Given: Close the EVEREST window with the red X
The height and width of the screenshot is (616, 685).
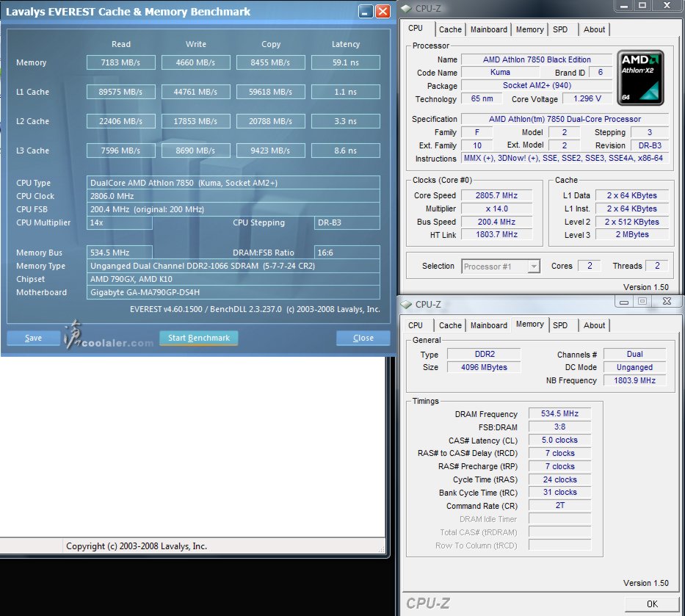Looking at the screenshot, I should click(x=383, y=11).
